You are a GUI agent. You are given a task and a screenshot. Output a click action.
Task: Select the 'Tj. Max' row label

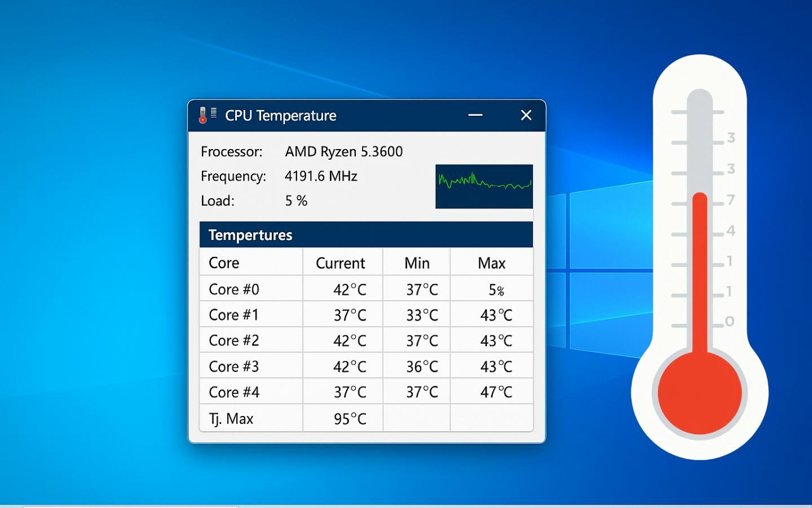(x=231, y=419)
